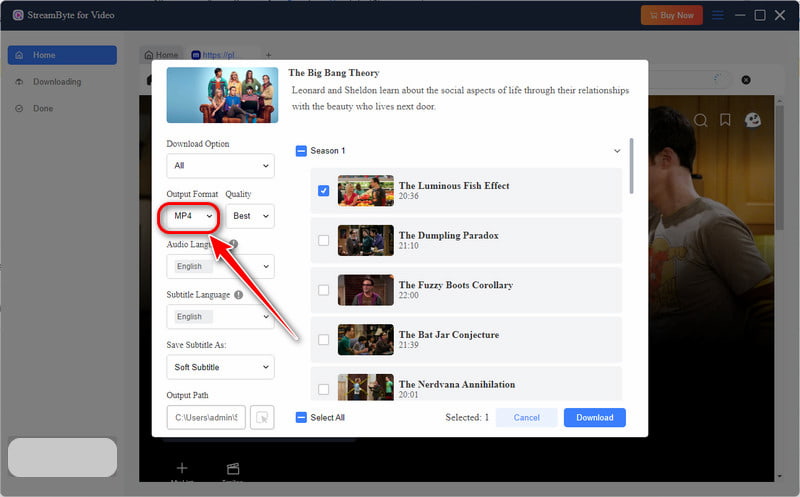
Task: Uncheck The Luminous Fish Effect episode
Action: 323,191
